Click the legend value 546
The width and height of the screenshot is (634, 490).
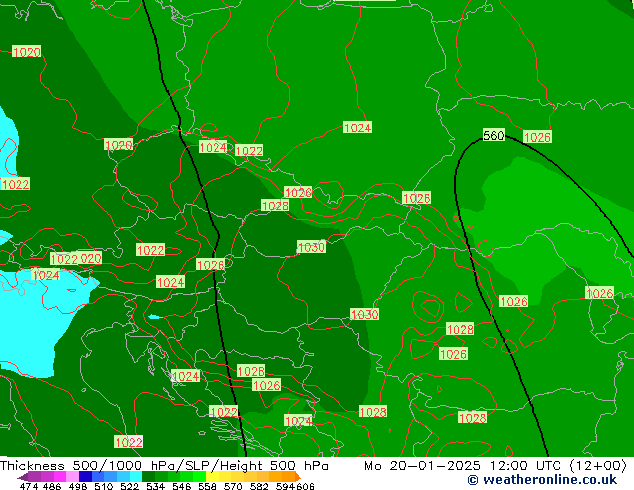coord(182,486)
